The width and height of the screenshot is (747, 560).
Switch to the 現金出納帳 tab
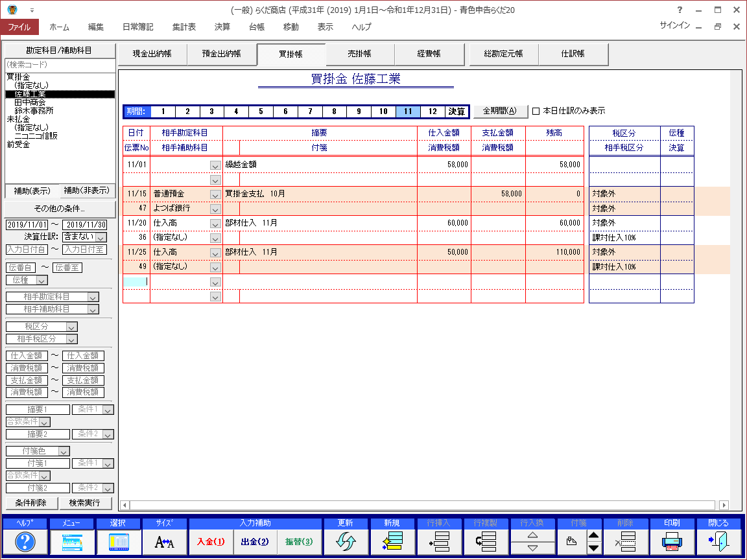[x=152, y=54]
